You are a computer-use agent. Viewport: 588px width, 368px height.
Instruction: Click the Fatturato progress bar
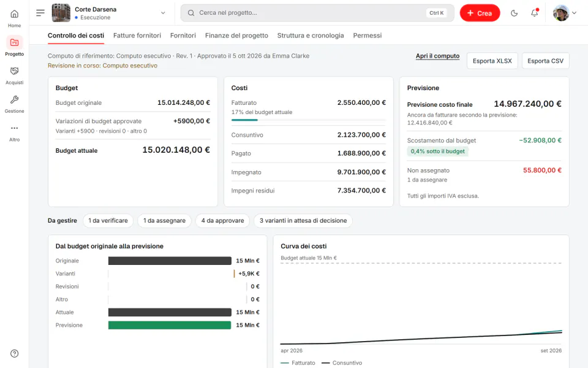point(308,120)
